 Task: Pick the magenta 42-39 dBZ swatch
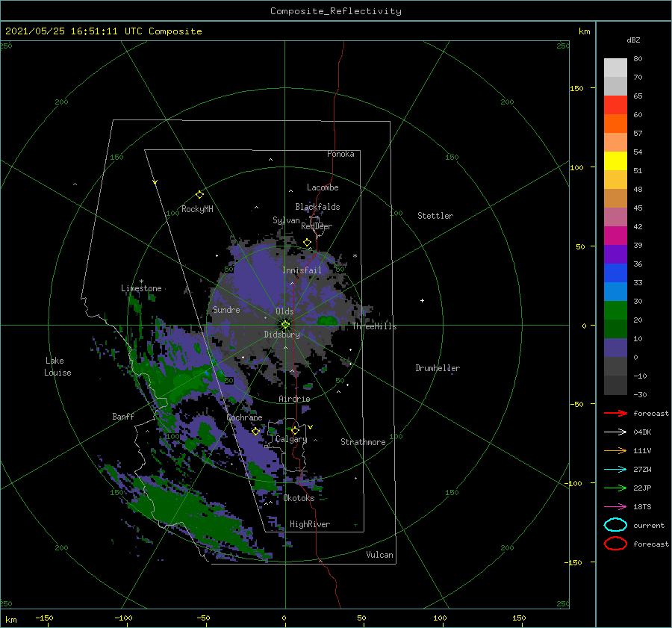tap(615, 236)
